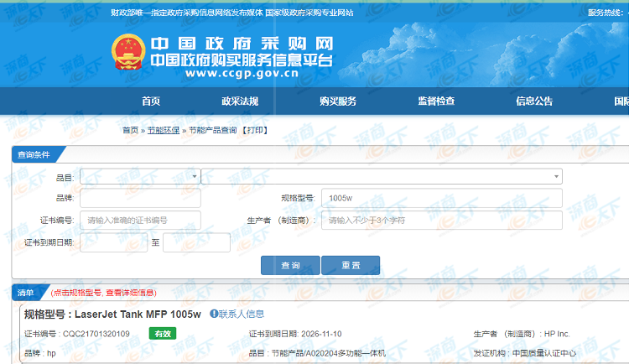Click the green 有效 status badge
This screenshot has width=629, height=364.
(163, 334)
